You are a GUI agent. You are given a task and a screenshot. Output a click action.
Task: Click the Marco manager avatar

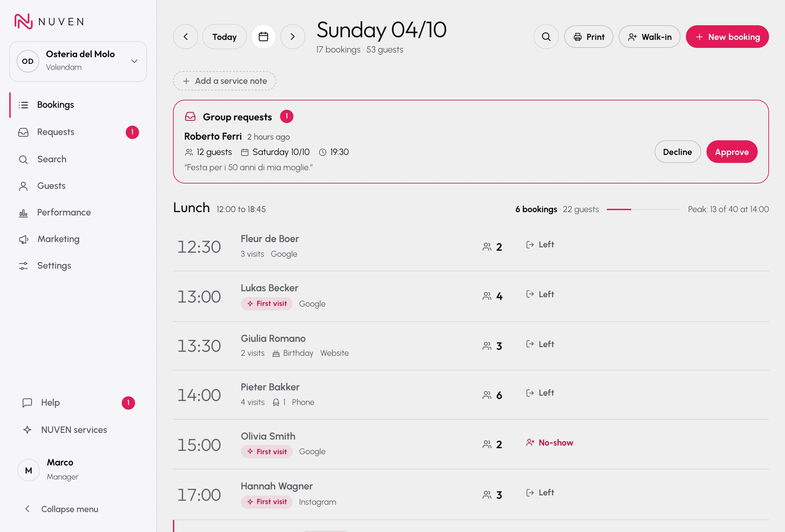pyautogui.click(x=29, y=470)
